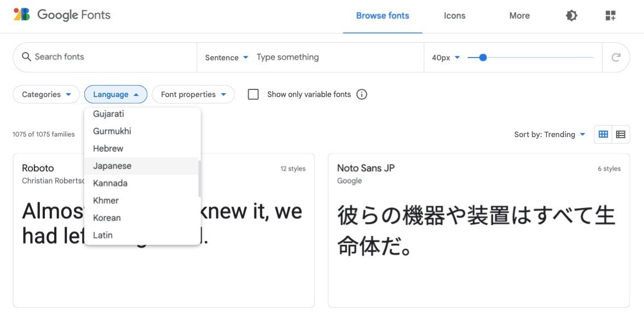Adjust the font size slider
The image size is (644, 317).
(482, 57)
